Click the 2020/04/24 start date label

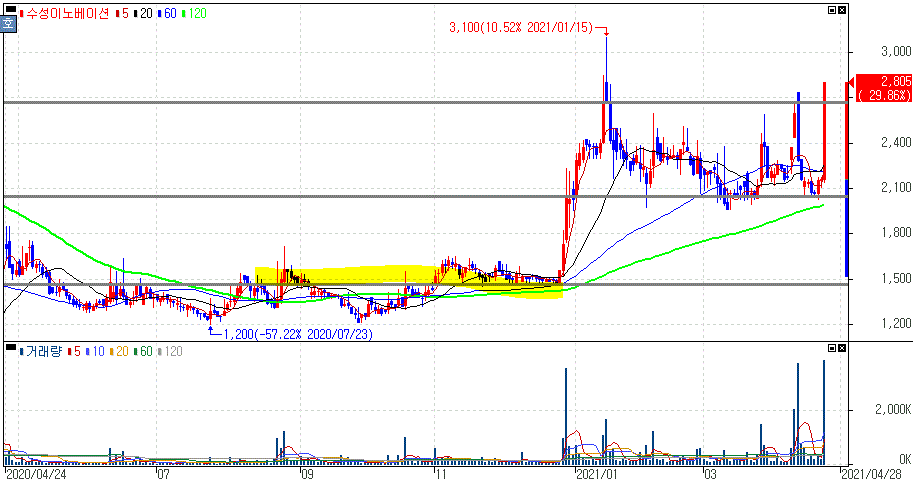36,474
